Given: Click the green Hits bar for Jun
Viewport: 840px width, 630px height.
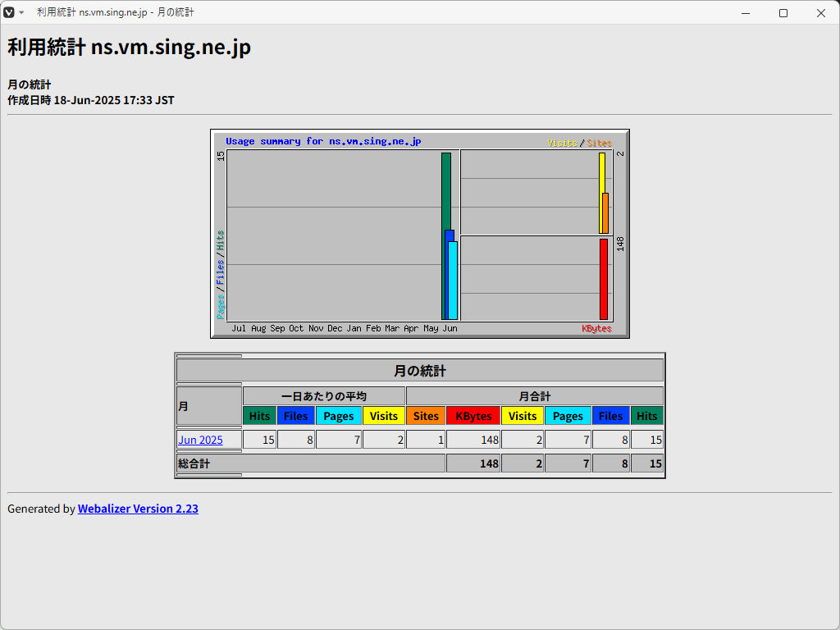Looking at the screenshot, I should click(445, 190).
